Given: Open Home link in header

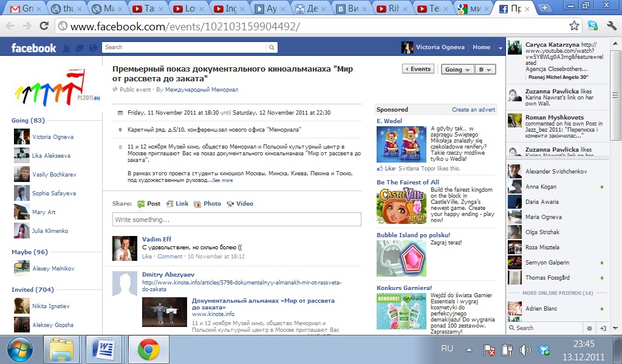Looking at the screenshot, I should (481, 47).
